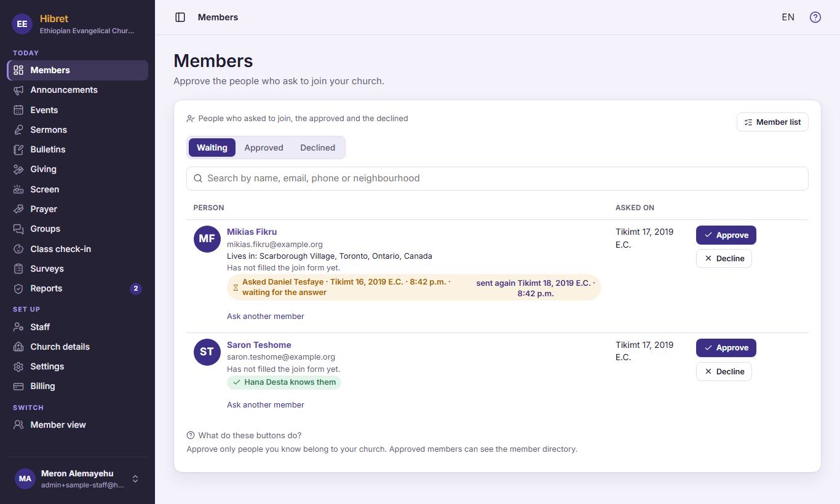The height and width of the screenshot is (504, 840).
Task: Click the EE church avatar logo
Action: (x=22, y=24)
